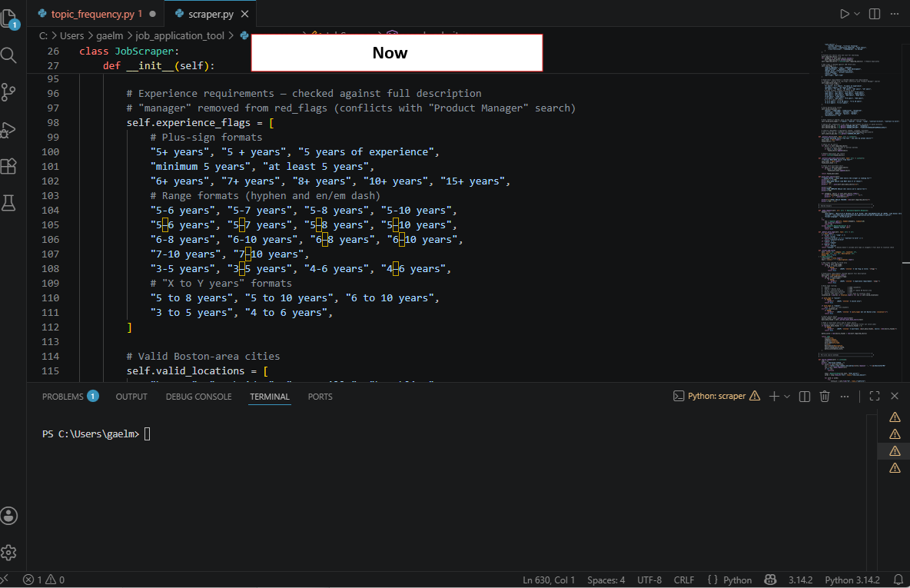Image resolution: width=910 pixels, height=588 pixels.
Task: Open the Source Control view
Action: point(8,92)
